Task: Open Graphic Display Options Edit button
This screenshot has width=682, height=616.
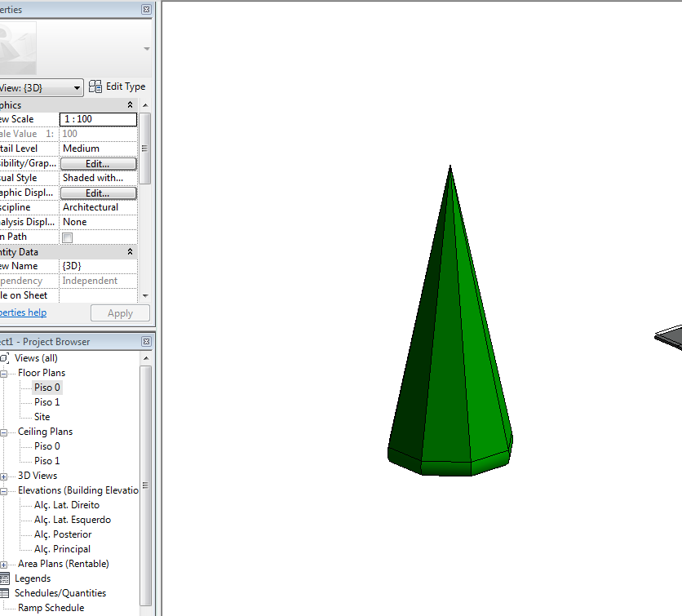Action: [x=98, y=193]
